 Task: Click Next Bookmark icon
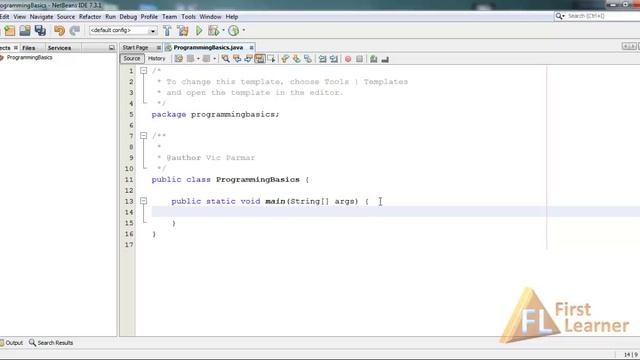(296, 59)
